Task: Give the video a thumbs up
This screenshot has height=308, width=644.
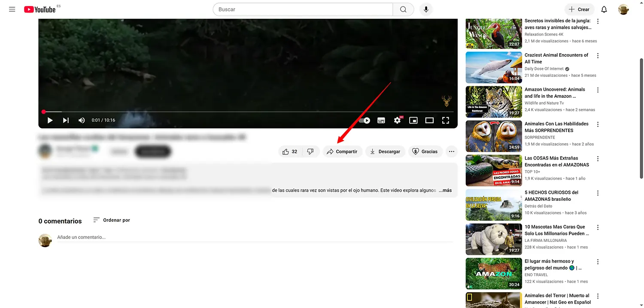Action: point(286,151)
